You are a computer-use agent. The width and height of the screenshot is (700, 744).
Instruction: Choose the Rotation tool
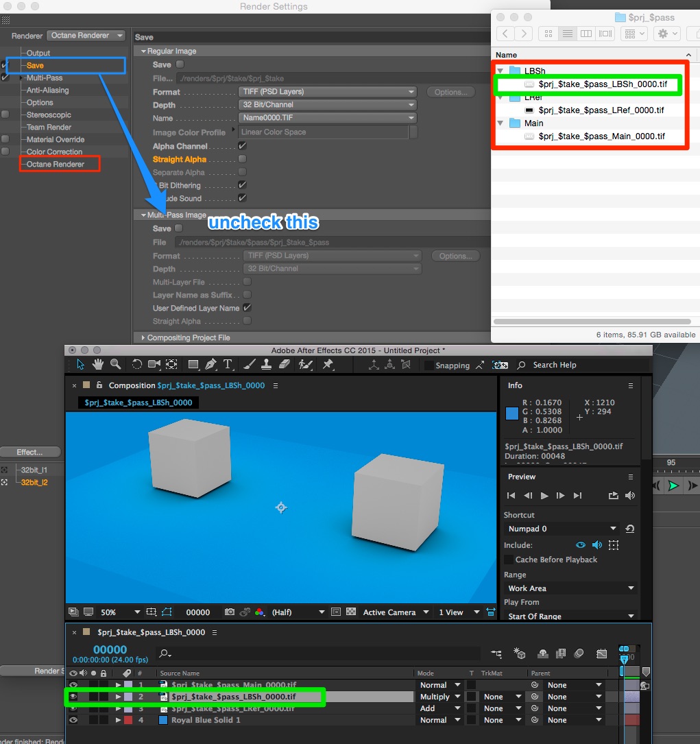136,364
